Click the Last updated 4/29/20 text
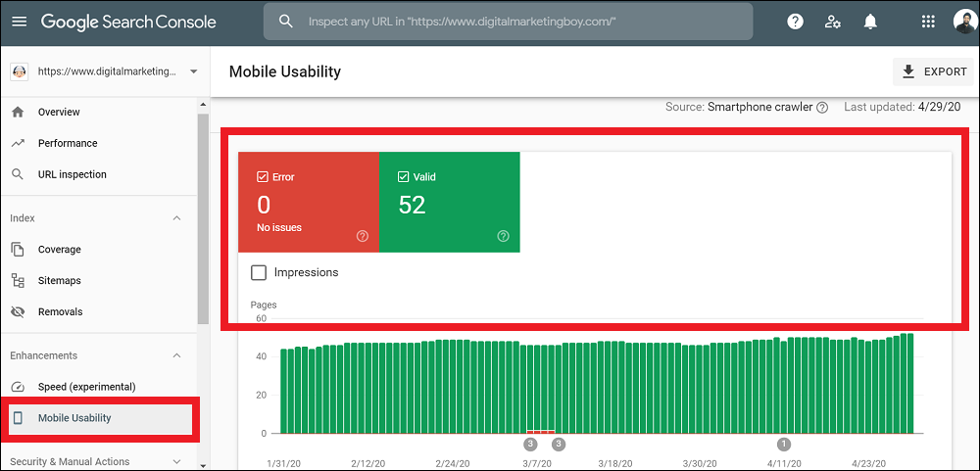Image resolution: width=980 pixels, height=471 pixels. pyautogui.click(x=902, y=107)
